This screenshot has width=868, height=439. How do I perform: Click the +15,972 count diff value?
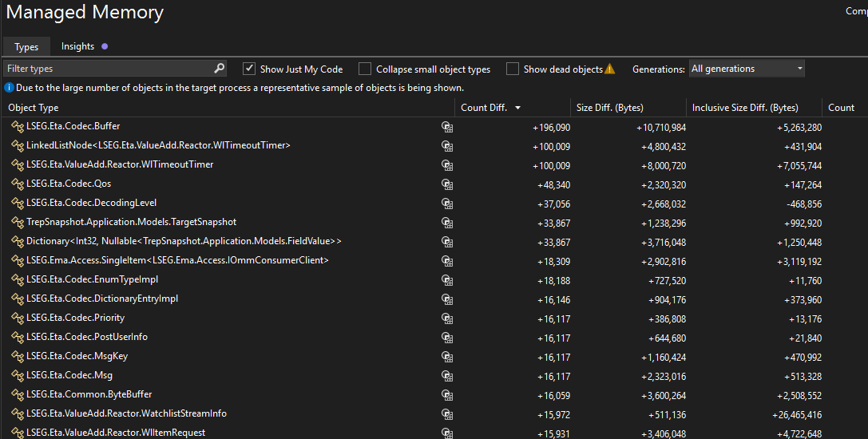(553, 415)
